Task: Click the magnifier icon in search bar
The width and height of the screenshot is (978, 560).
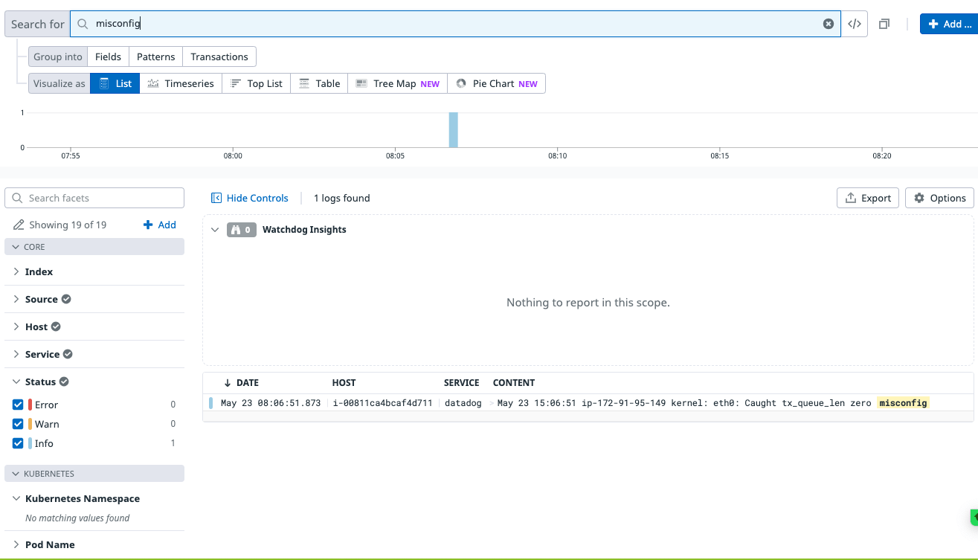Action: click(x=83, y=24)
